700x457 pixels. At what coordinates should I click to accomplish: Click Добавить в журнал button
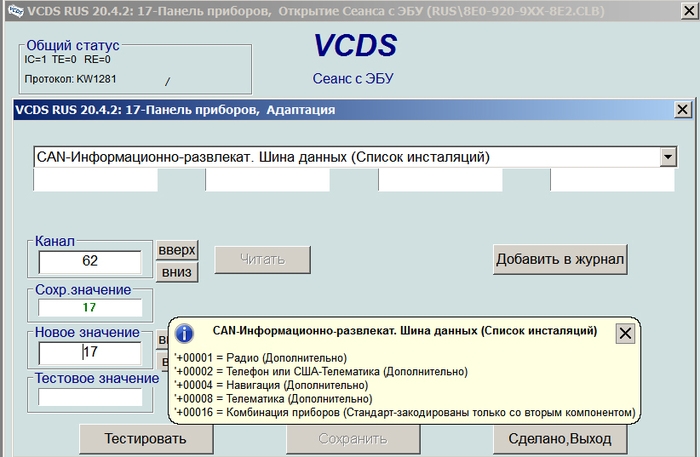(560, 259)
